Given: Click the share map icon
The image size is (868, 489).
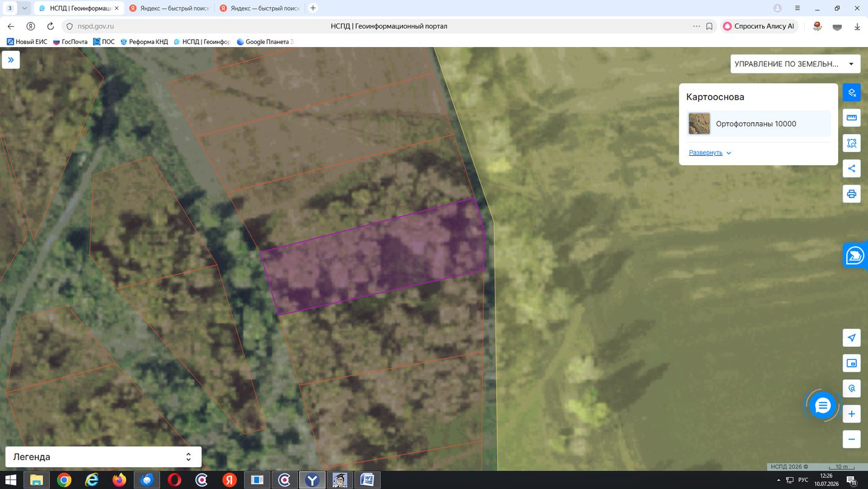Looking at the screenshot, I should (851, 168).
